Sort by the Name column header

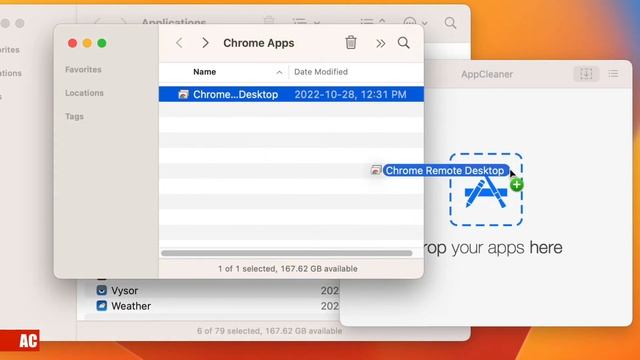[204, 72]
